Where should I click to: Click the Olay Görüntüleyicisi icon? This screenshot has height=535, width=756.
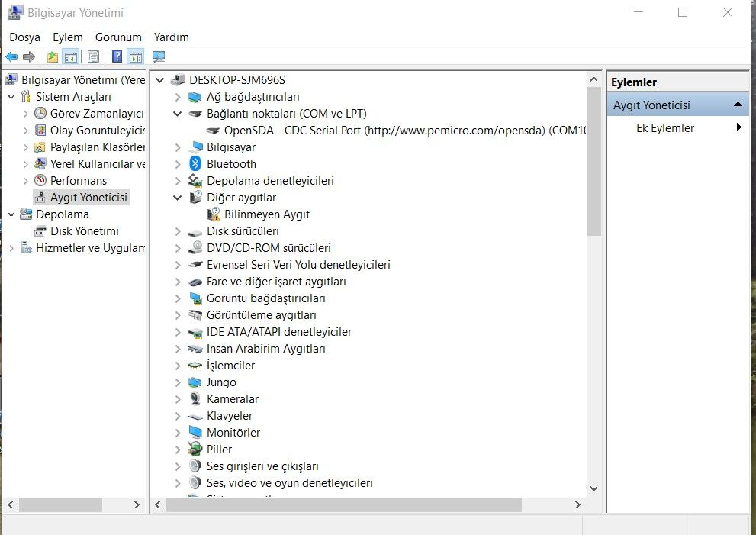40,131
